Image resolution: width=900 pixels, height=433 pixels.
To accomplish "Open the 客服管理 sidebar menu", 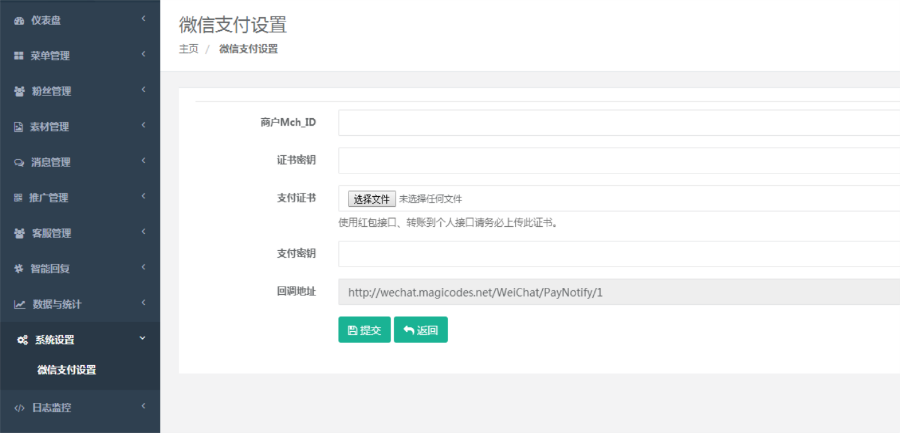I will pos(80,234).
